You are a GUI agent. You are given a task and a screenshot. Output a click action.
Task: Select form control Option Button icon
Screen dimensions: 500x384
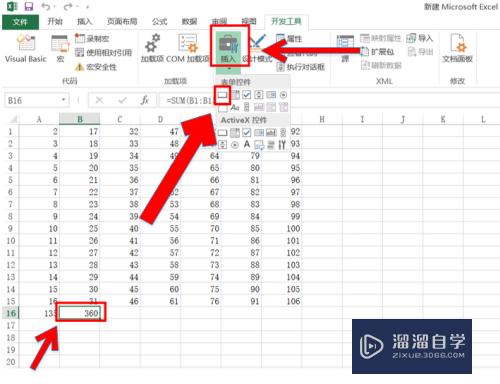[x=283, y=95]
